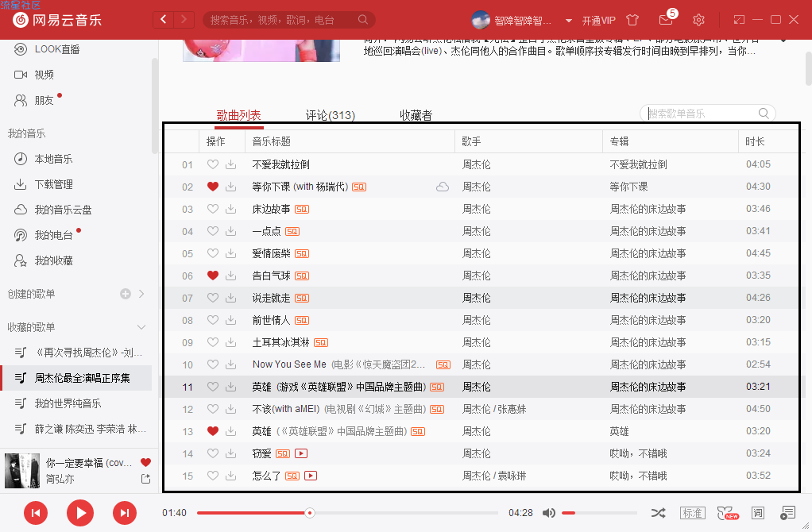Open the skin (shirt) icon
Screen dimensions: 812x532
coord(632,20)
